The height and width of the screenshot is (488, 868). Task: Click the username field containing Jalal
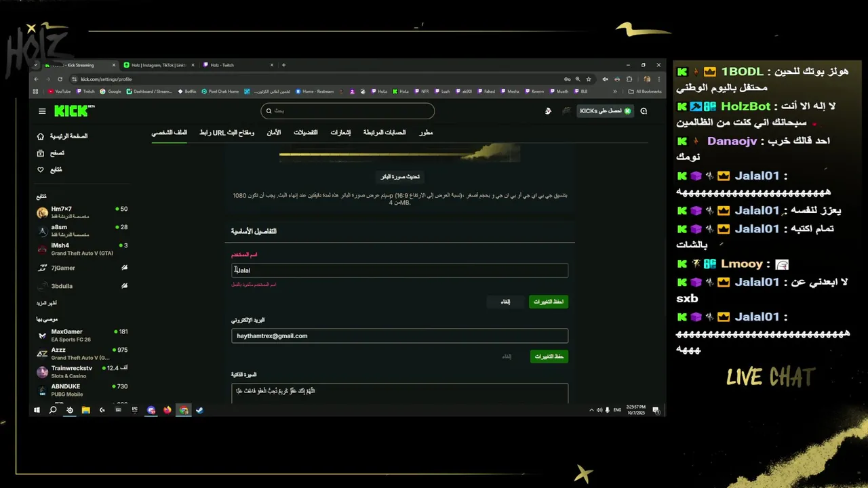(399, 270)
